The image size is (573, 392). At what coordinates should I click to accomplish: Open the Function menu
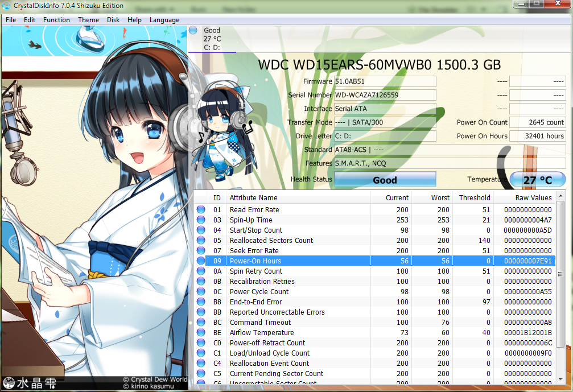pos(56,20)
